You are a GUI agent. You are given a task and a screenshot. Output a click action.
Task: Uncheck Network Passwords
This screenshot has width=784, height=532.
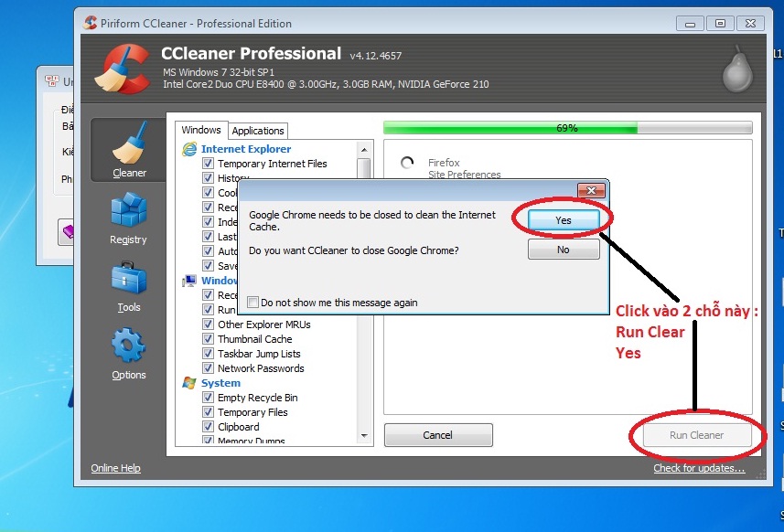[x=208, y=368]
